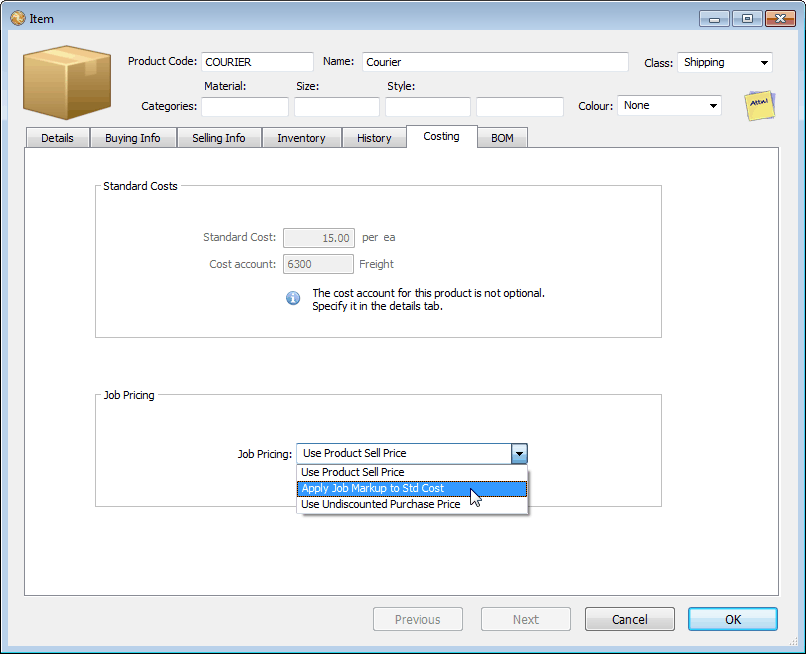Show the Inventory tab

[x=302, y=138]
